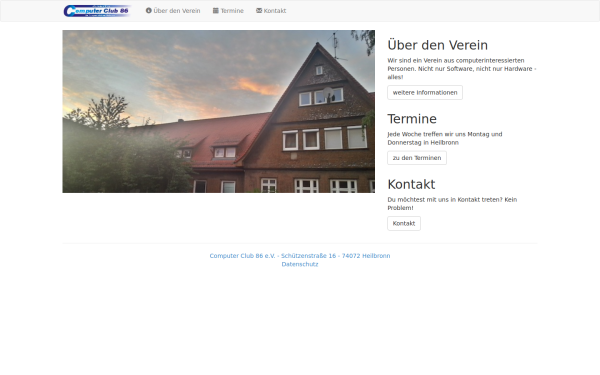Click the envelope icon beside Kontakt
Viewport: 600px width, 375px height.
coord(259,10)
